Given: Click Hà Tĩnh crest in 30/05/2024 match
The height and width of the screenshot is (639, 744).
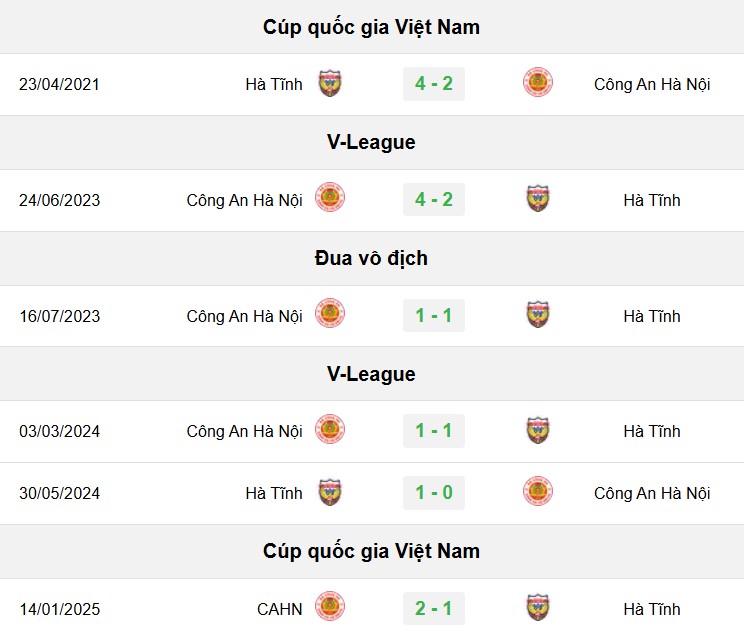Looking at the screenshot, I should point(330,492).
